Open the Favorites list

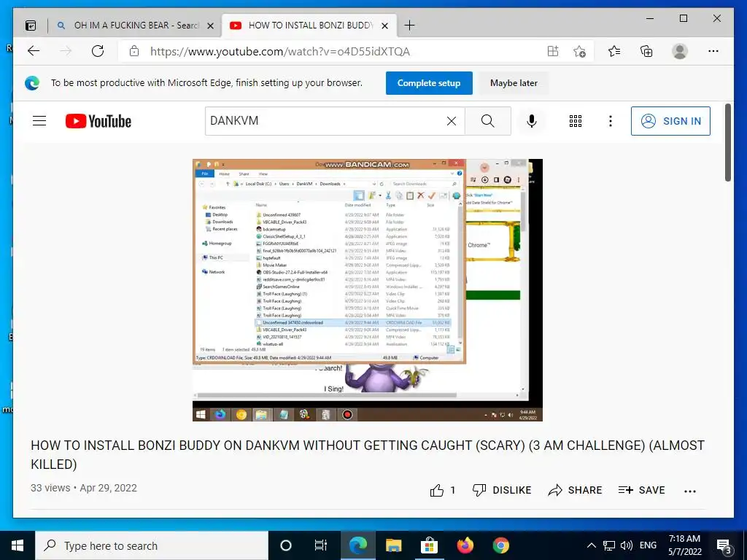click(x=614, y=52)
